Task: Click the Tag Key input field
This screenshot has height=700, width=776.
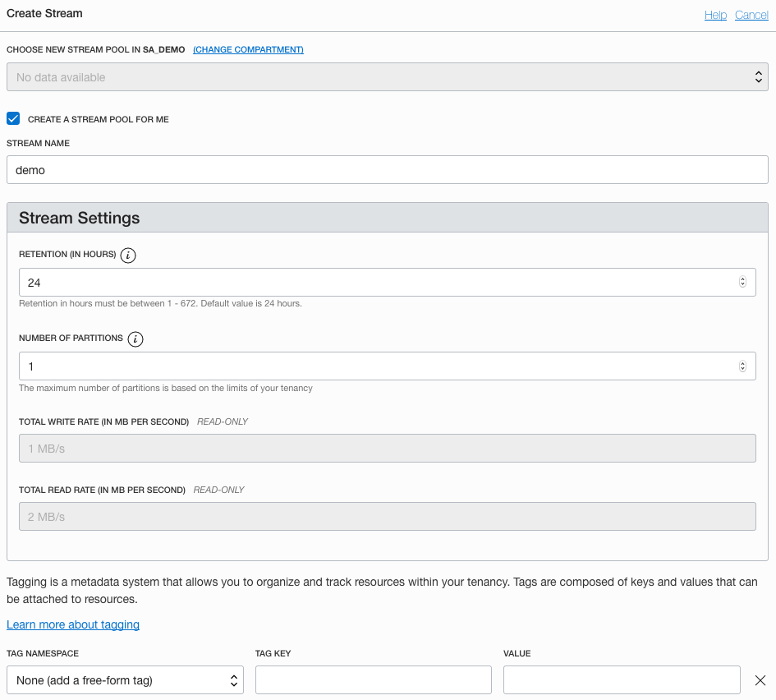Action: (374, 680)
